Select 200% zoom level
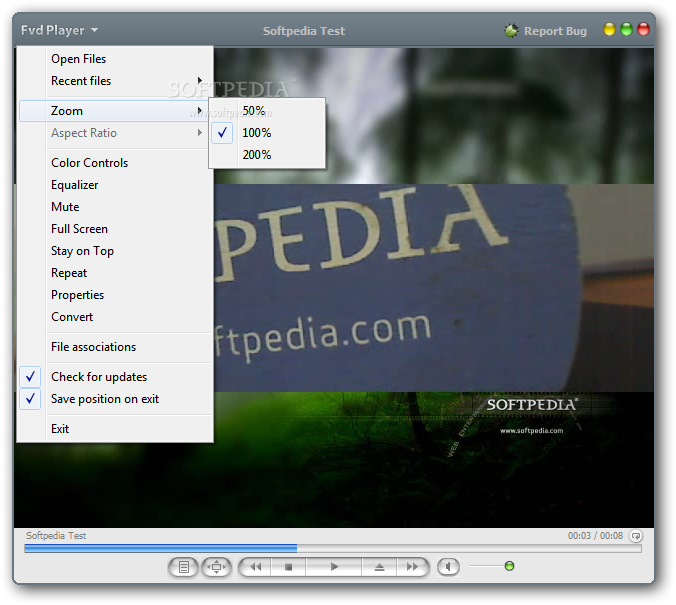676x605 pixels. 267,155
